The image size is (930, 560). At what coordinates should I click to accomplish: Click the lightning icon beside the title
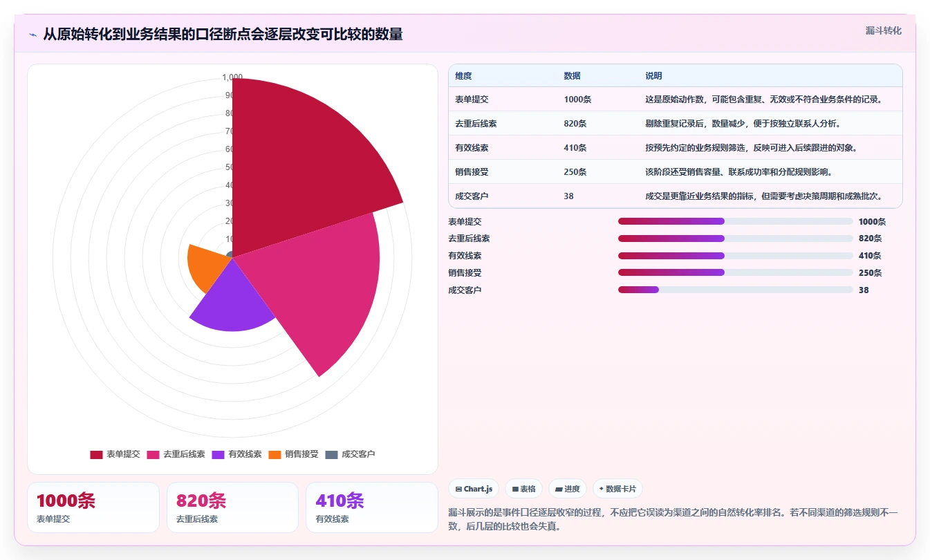click(x=33, y=35)
